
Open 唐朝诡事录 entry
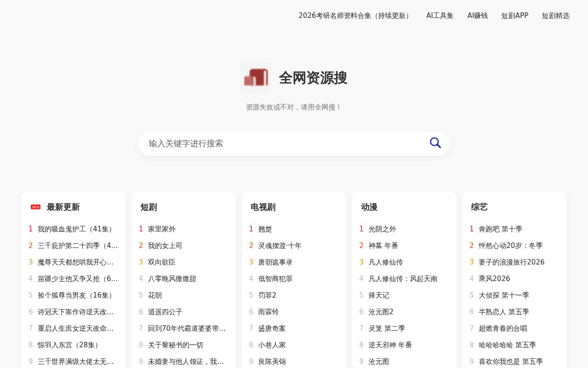coord(275,262)
